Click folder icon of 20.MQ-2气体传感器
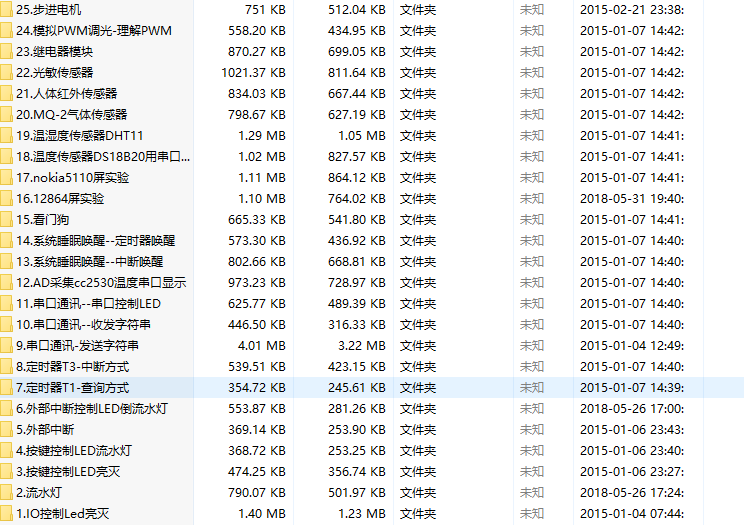This screenshot has width=744, height=525. pos(6,114)
